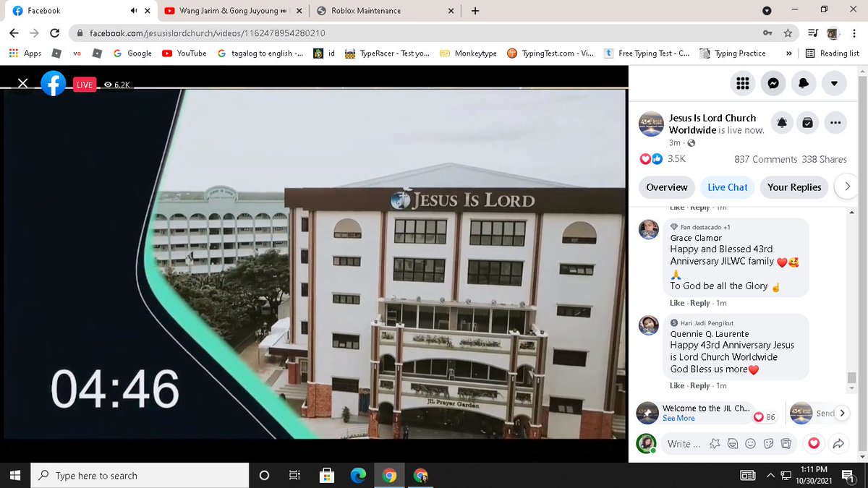Viewport: 868px width, 488px height.
Task: Click the Windows taskbar search box
Action: (x=139, y=475)
